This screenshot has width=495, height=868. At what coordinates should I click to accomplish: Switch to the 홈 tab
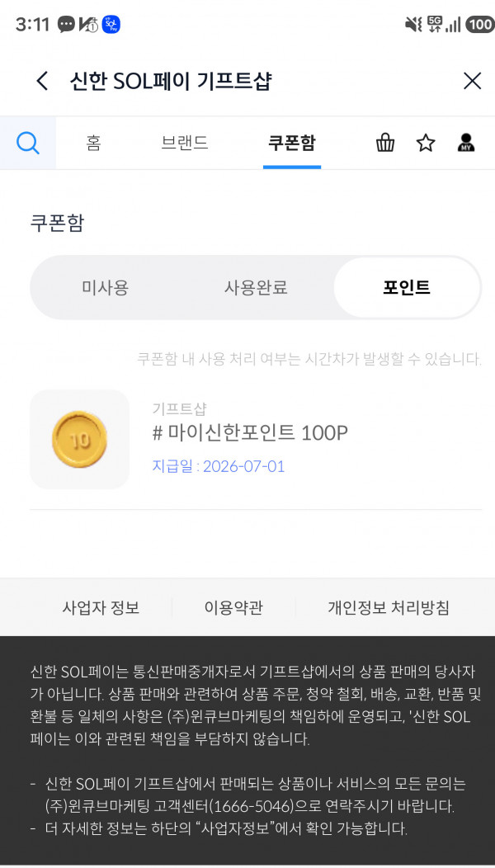pyautogui.click(x=93, y=143)
